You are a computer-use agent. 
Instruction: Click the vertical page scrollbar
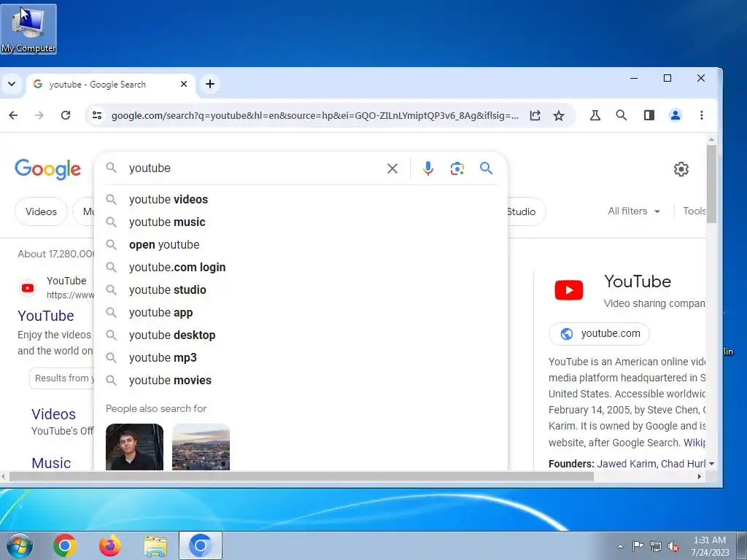(x=711, y=184)
